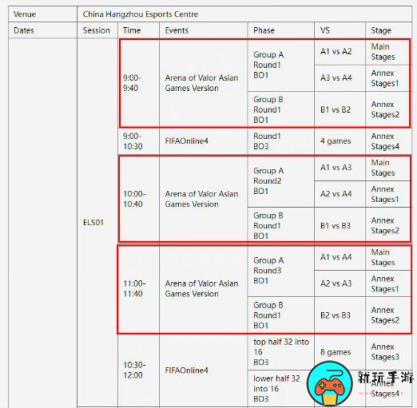This screenshot has height=408, width=417.
Task: Select the A2 vs A4 match cell
Action: coord(340,194)
